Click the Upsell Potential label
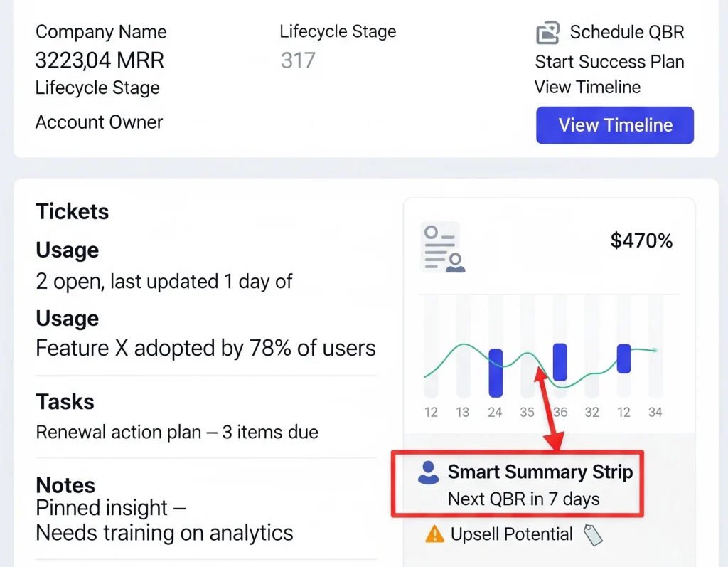 click(512, 534)
